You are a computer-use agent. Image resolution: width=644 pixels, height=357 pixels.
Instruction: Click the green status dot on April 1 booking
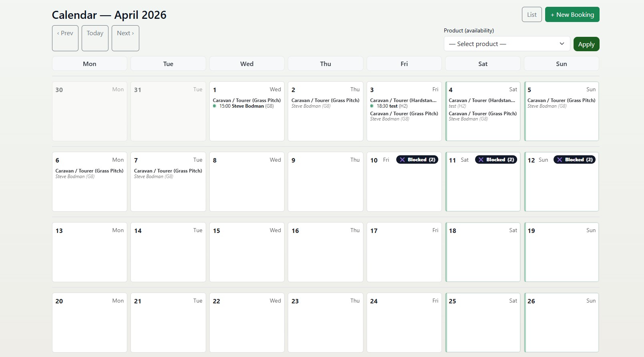point(215,106)
